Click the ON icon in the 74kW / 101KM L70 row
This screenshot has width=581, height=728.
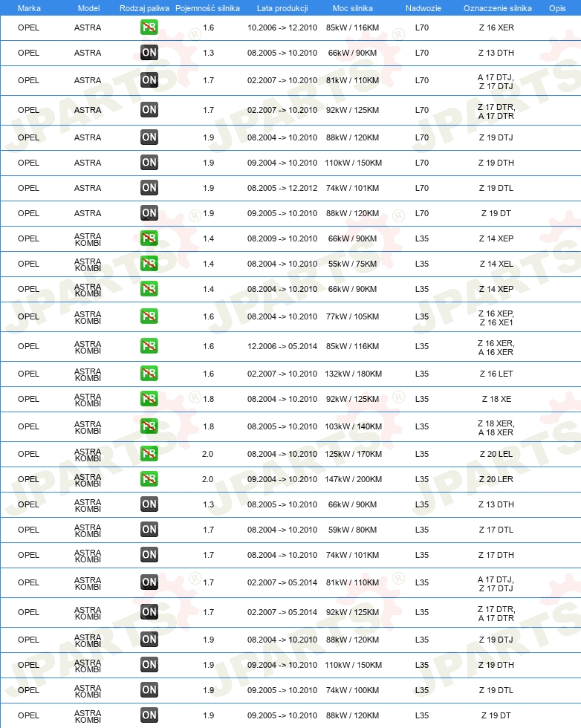click(149, 187)
